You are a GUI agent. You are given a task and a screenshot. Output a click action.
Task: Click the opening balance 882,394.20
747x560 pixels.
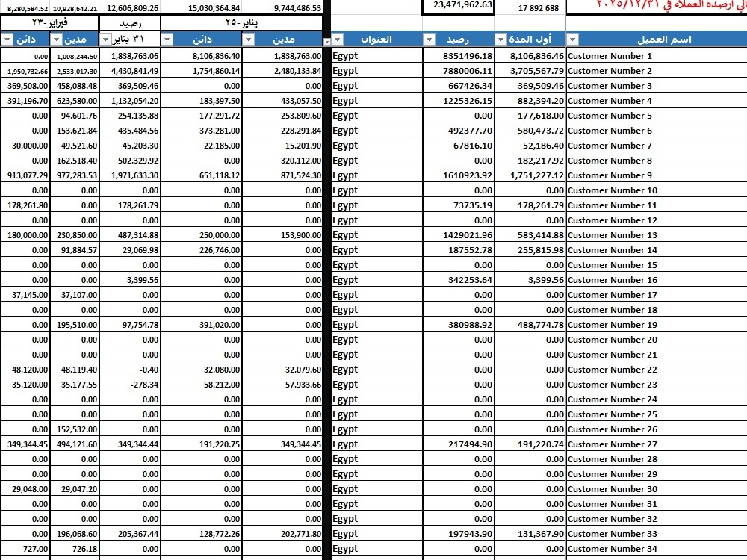click(x=530, y=101)
